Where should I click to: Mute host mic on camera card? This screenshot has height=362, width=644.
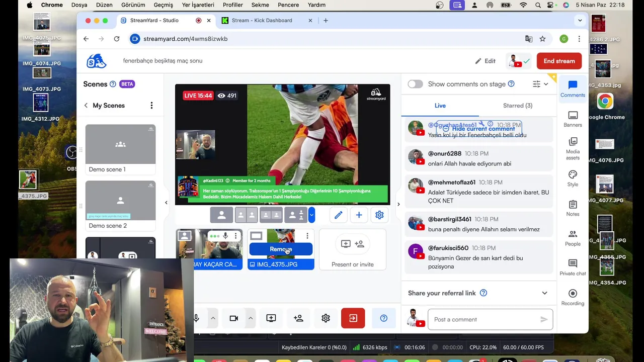225,236
